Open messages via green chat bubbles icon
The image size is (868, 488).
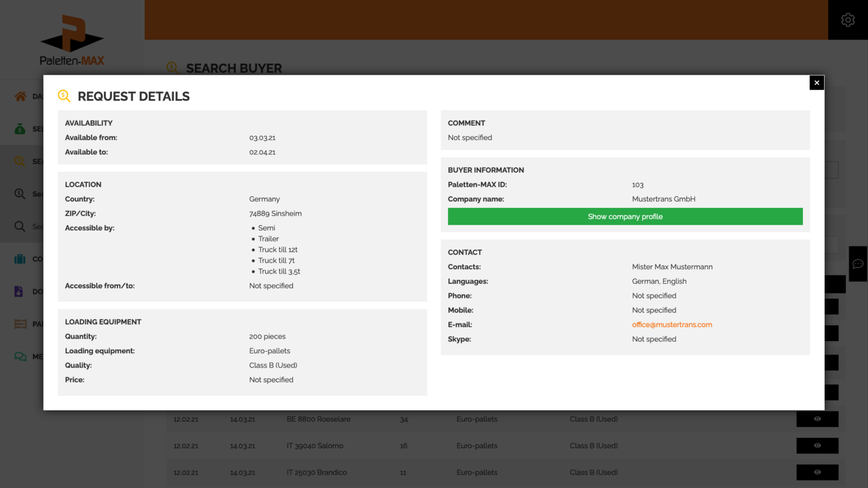20,357
